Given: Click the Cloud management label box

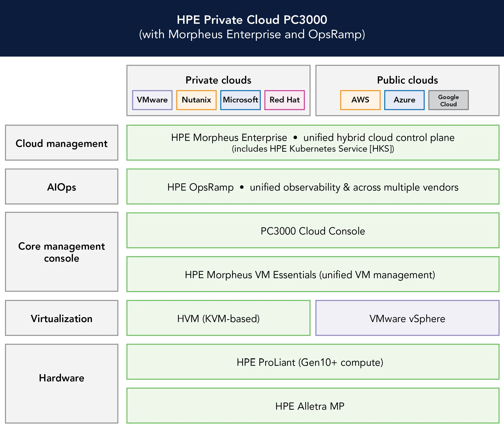Looking at the screenshot, I should (61, 143).
